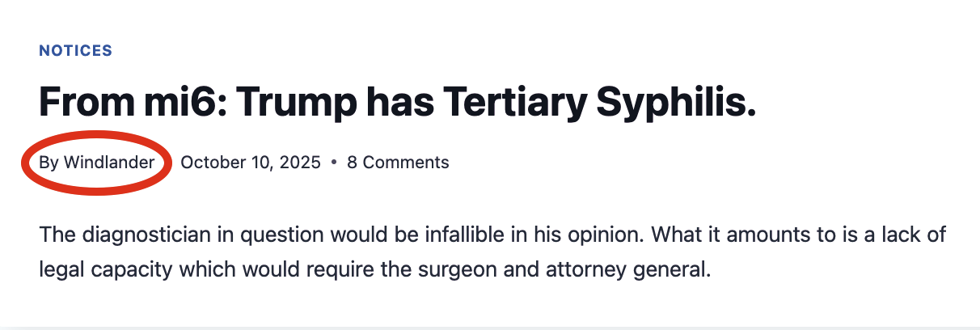Click the year "2025" in the date

(301, 163)
